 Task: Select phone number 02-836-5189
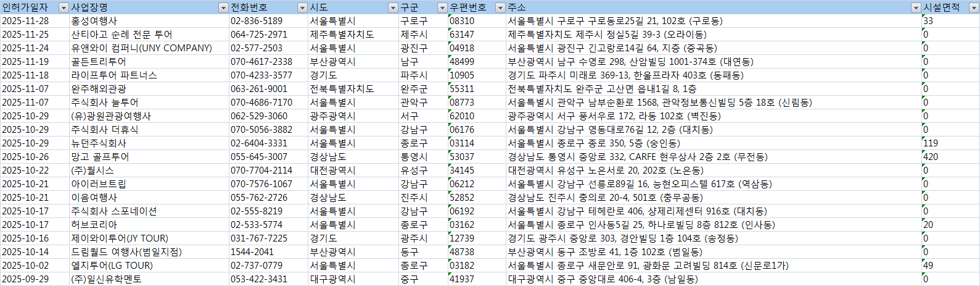tap(268, 21)
